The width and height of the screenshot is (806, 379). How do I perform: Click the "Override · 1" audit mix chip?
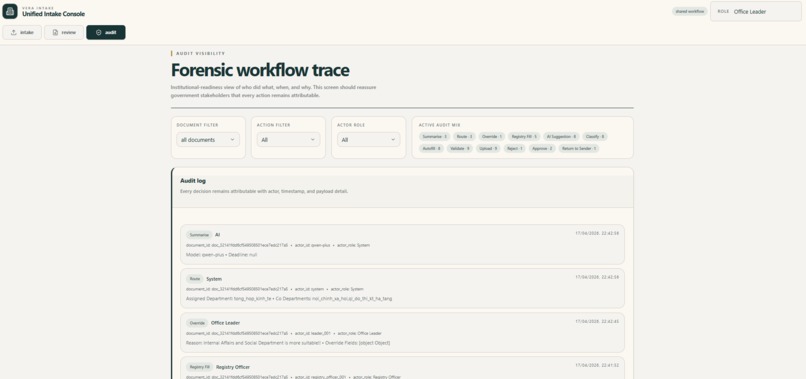pos(492,137)
